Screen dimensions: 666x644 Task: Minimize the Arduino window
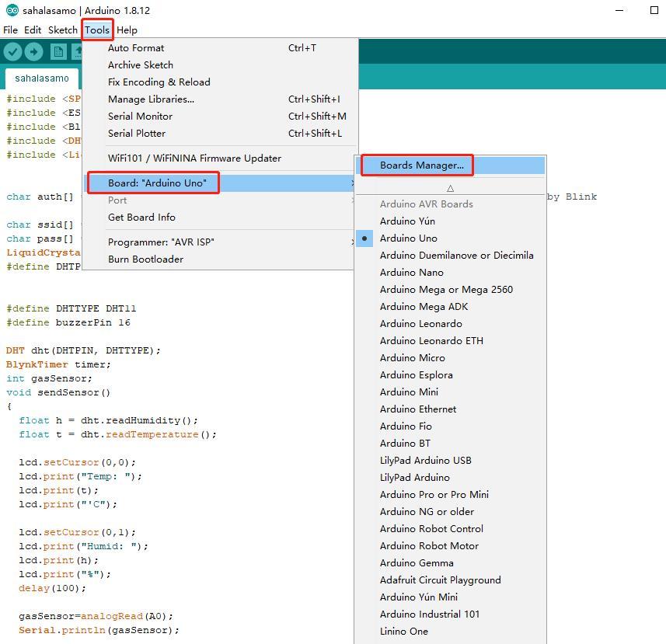pos(619,10)
